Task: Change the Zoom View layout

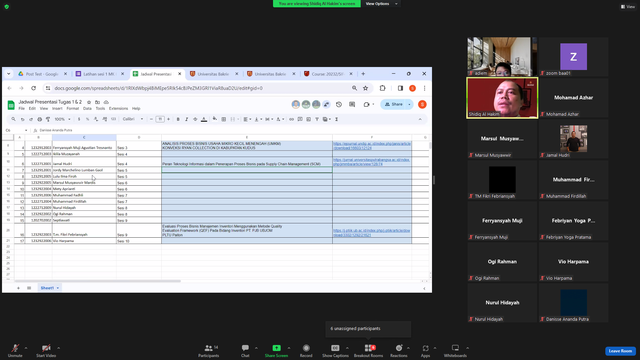Action: click(x=628, y=7)
